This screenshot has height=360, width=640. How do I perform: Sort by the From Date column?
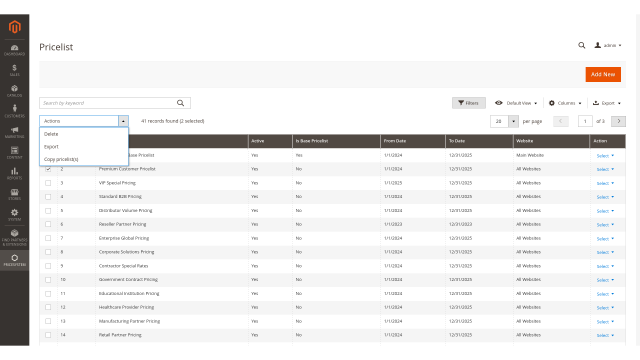413,141
